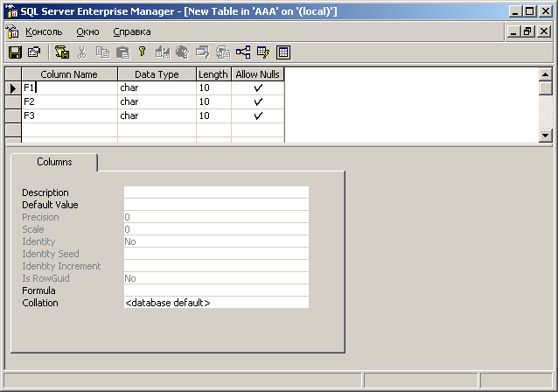Click the Description input field
The height and width of the screenshot is (392, 558).
tap(216, 192)
